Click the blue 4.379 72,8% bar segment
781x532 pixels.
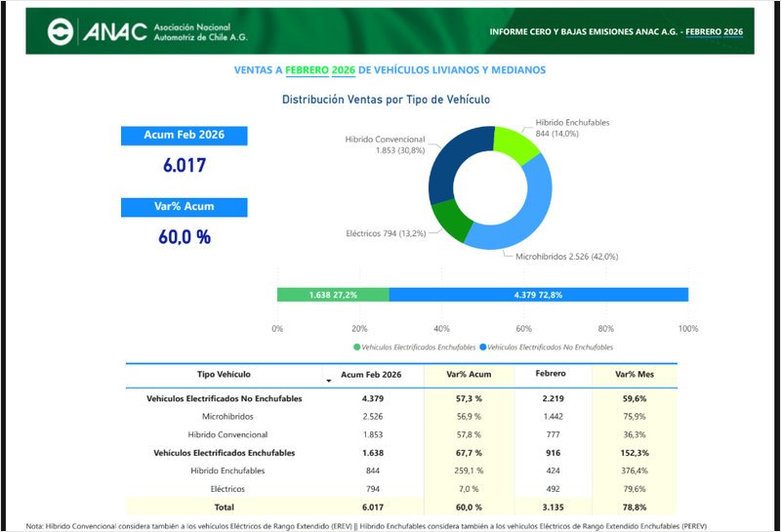coord(538,295)
